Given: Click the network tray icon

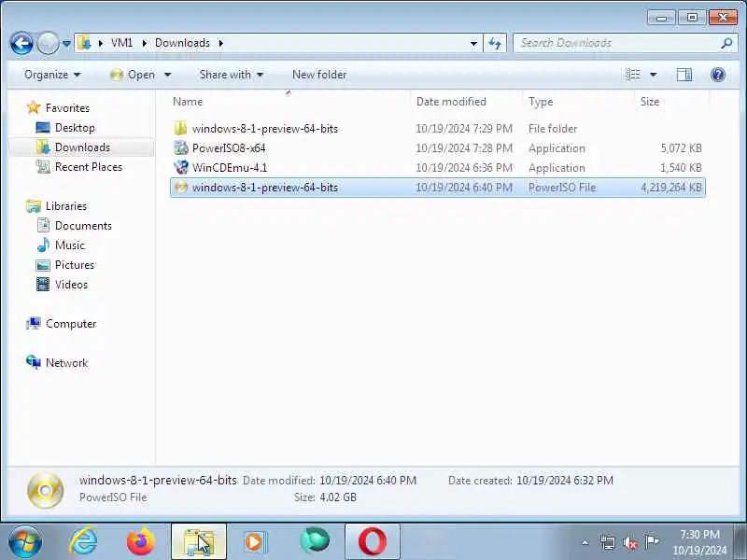Looking at the screenshot, I should [x=608, y=542].
